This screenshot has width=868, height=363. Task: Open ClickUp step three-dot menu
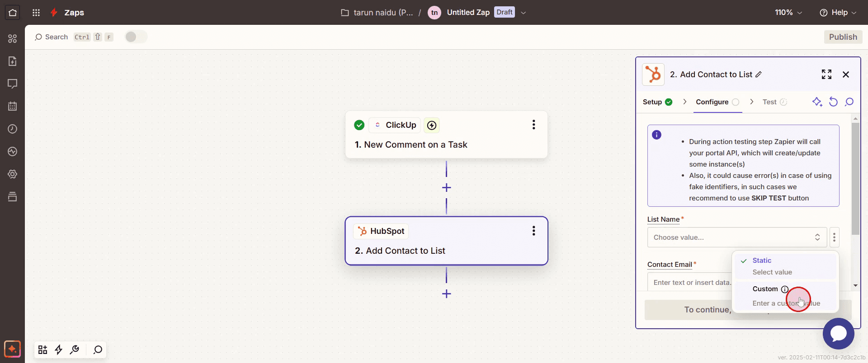pyautogui.click(x=534, y=125)
